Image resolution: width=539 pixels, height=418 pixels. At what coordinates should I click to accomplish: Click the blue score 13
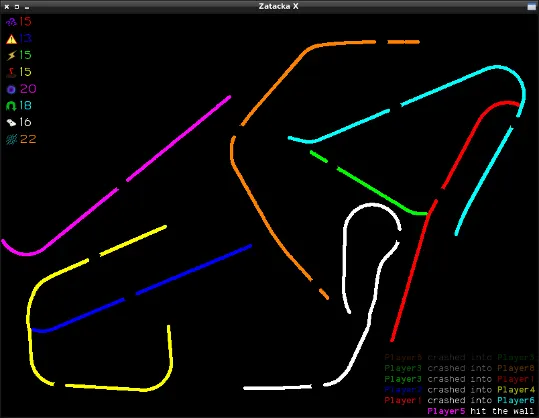25,38
